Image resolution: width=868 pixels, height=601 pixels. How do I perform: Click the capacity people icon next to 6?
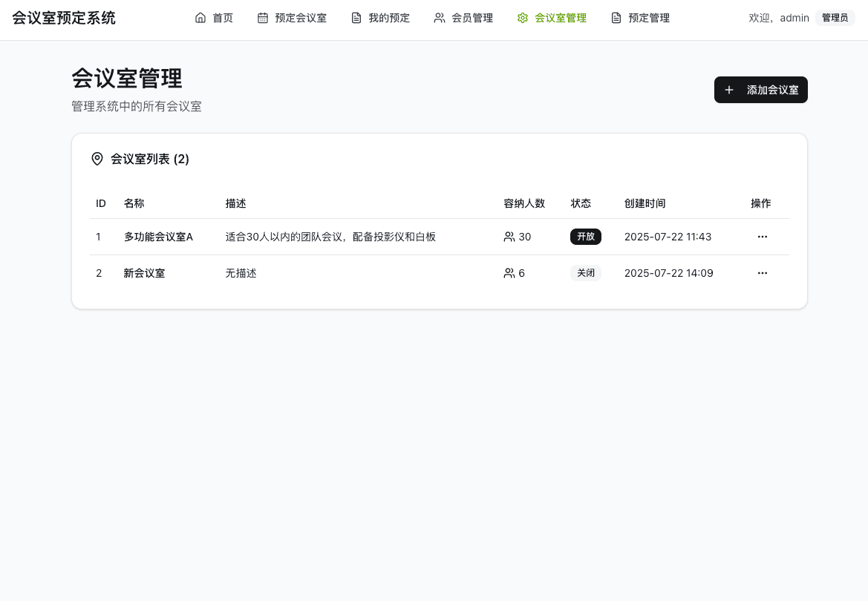coord(509,273)
